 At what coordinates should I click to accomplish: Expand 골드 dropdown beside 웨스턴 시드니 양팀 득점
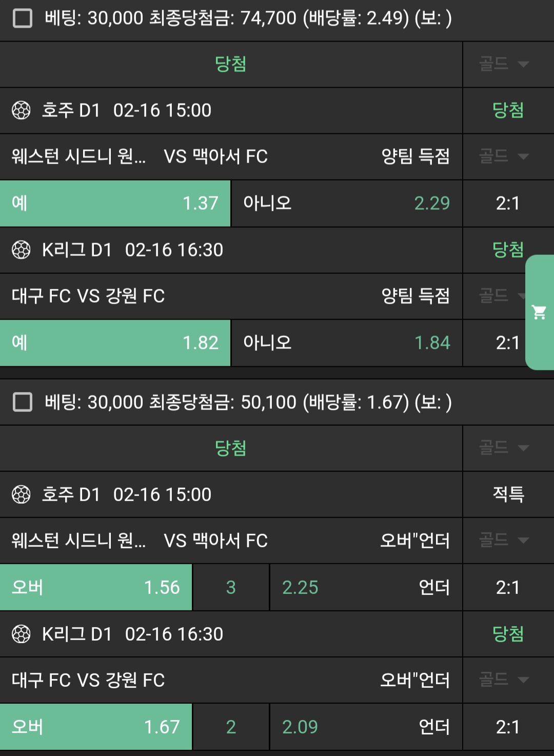coord(504,156)
